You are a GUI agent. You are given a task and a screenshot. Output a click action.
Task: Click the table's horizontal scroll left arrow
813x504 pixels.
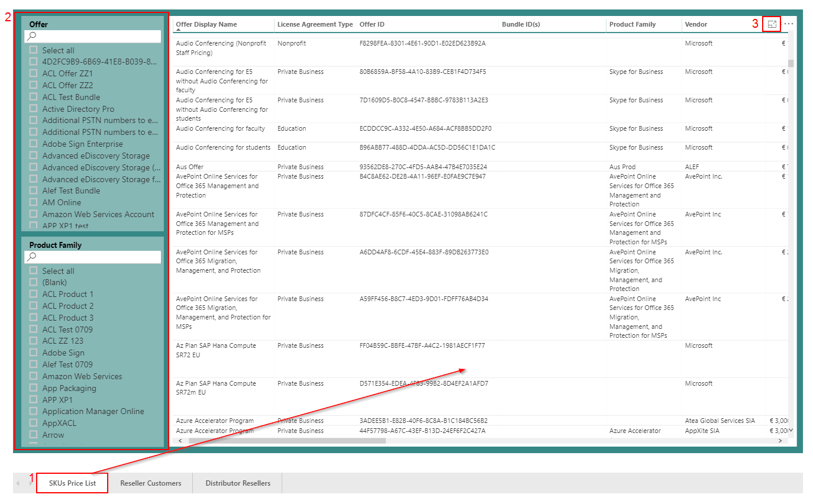click(x=180, y=441)
